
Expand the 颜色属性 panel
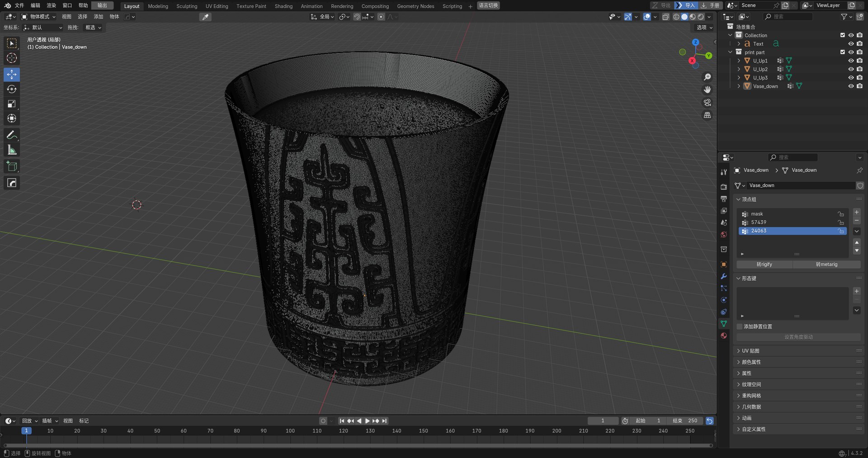(x=798, y=362)
